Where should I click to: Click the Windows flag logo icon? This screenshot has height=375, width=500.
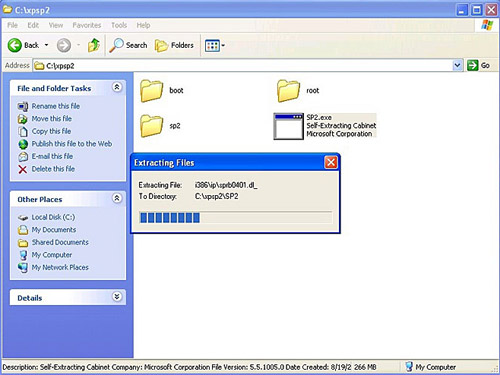[487, 25]
